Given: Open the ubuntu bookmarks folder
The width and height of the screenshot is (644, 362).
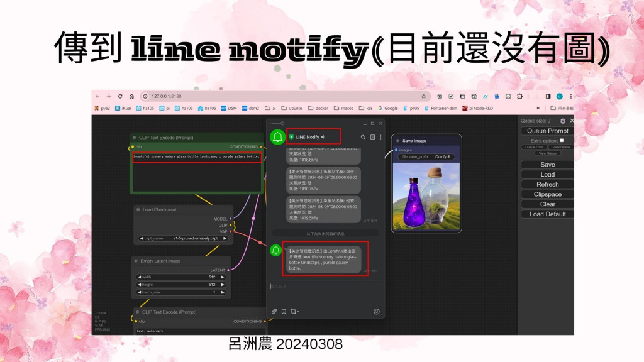Looking at the screenshot, I should 292,108.
